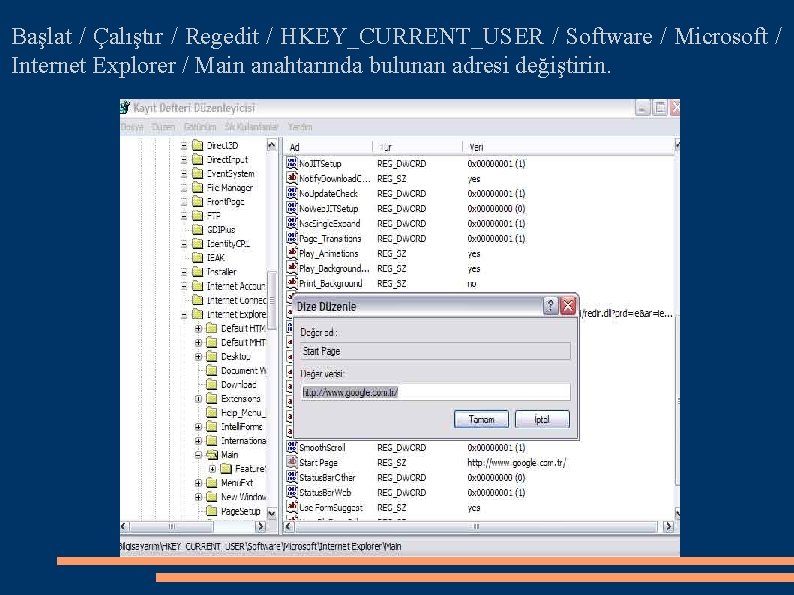Screen dimensions: 794x595
Task: Click the status bar registry path
Action: click(261, 546)
